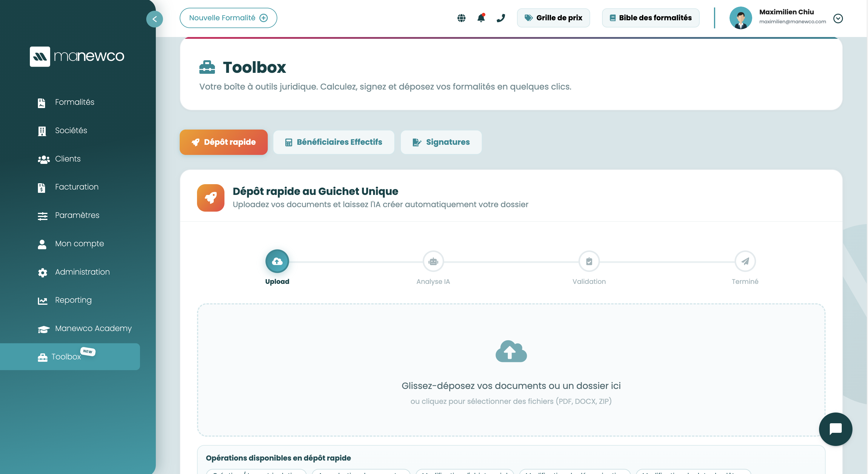868x474 pixels.
Task: Click the Terminé paper plane step icon
Action: [745, 261]
